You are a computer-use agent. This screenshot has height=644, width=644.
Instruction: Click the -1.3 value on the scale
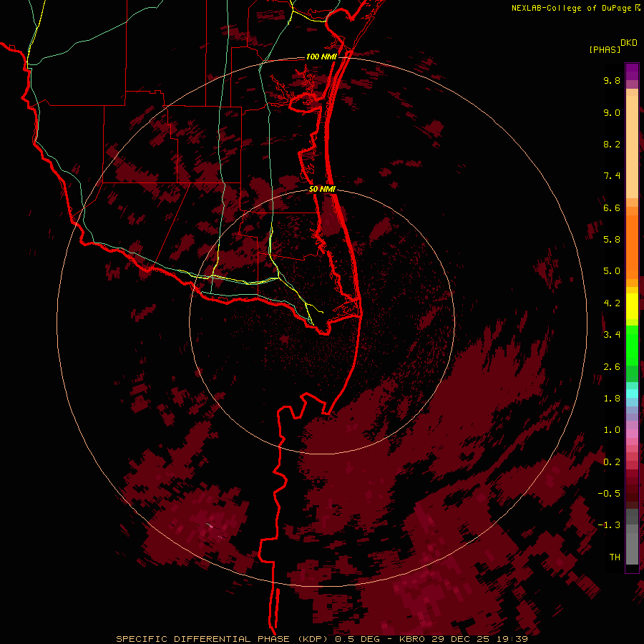[x=609, y=525]
